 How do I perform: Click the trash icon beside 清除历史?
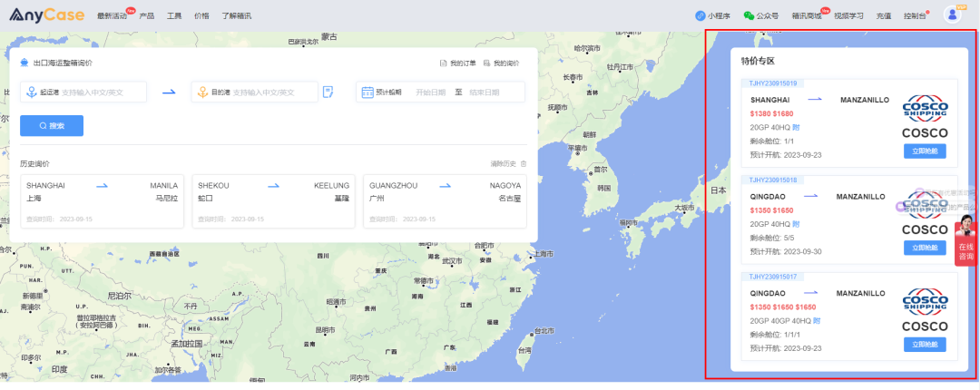[524, 164]
